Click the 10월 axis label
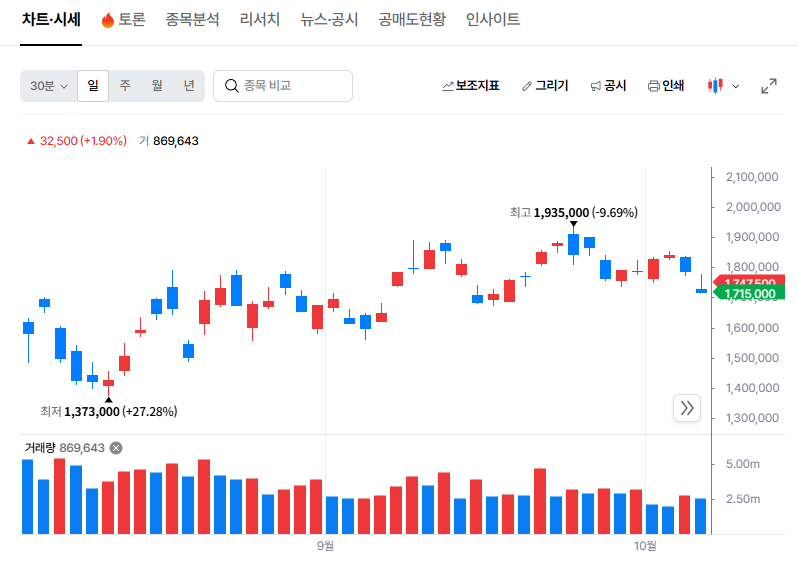Image resolution: width=798 pixels, height=565 pixels. pyautogui.click(x=645, y=546)
